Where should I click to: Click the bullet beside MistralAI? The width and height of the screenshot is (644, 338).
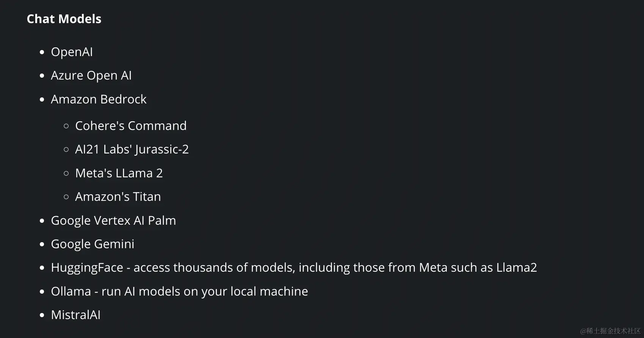42,315
